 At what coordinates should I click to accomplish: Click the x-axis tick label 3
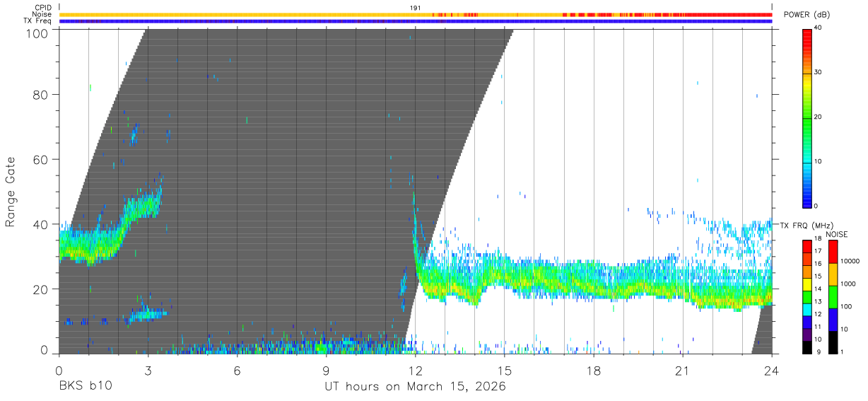[148, 371]
